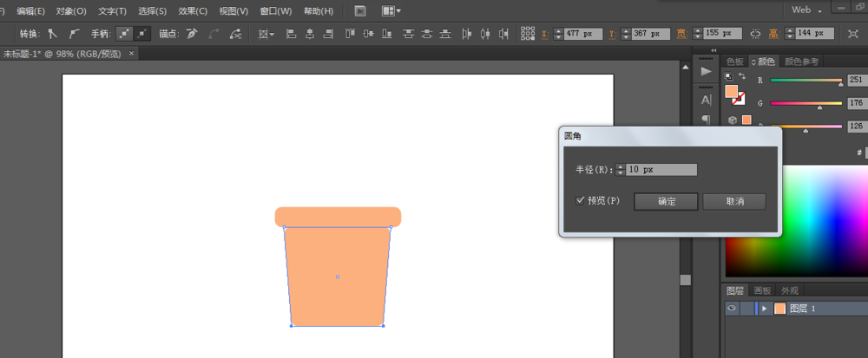Confirm the dialog with 确定 button
The image size is (868, 358).
pos(666,202)
